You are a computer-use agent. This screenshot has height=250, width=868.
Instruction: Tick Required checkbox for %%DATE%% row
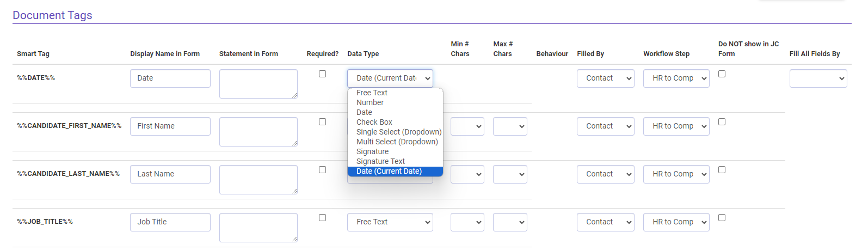point(322,74)
